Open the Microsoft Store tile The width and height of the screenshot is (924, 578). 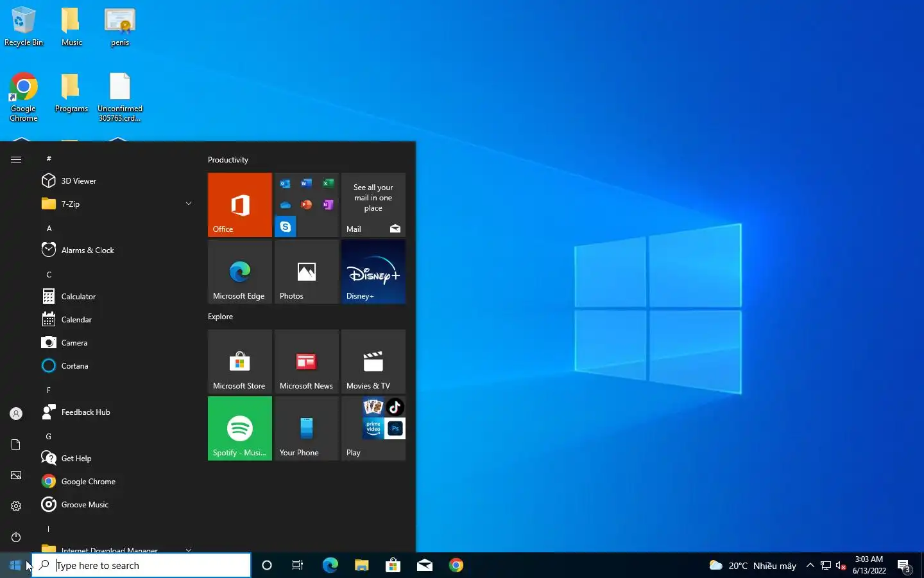(x=240, y=362)
